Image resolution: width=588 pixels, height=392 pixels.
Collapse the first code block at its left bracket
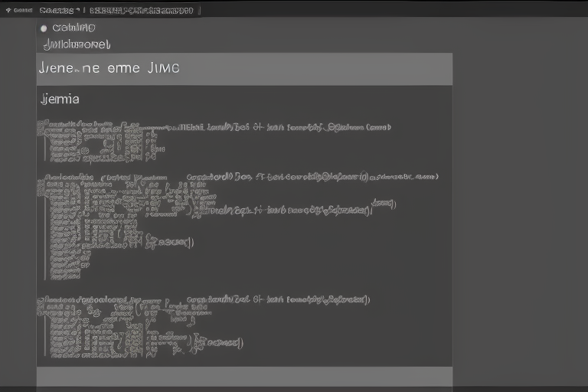42,142
